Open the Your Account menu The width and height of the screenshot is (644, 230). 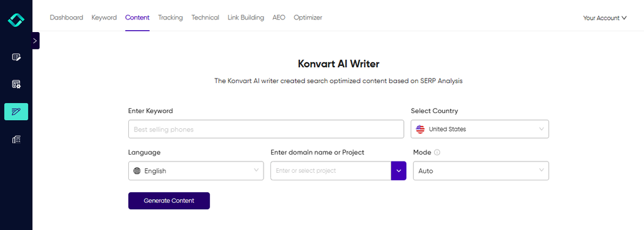[x=605, y=18]
